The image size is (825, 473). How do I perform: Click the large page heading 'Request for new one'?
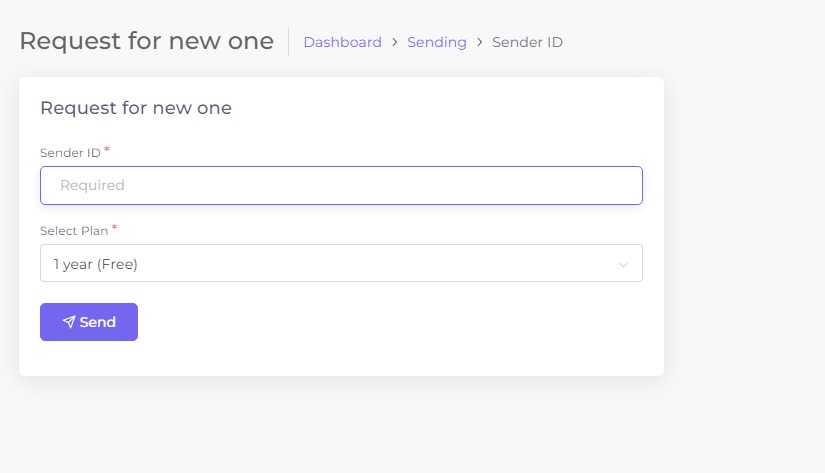tap(147, 41)
